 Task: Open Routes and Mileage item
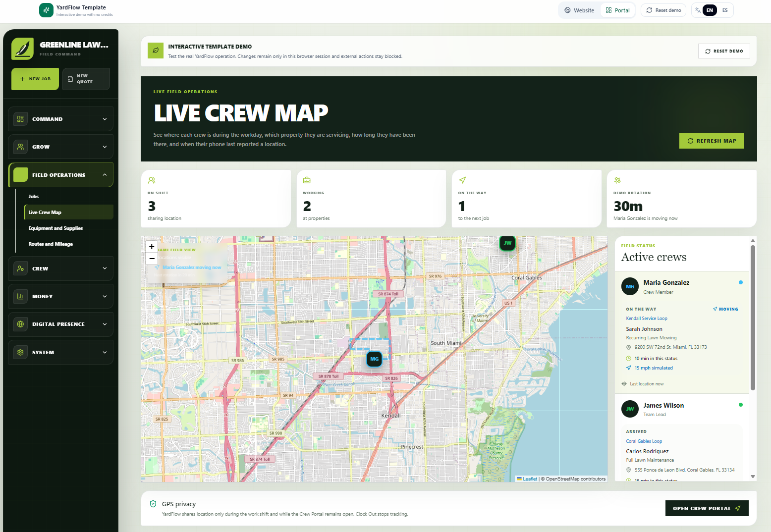tap(68, 244)
